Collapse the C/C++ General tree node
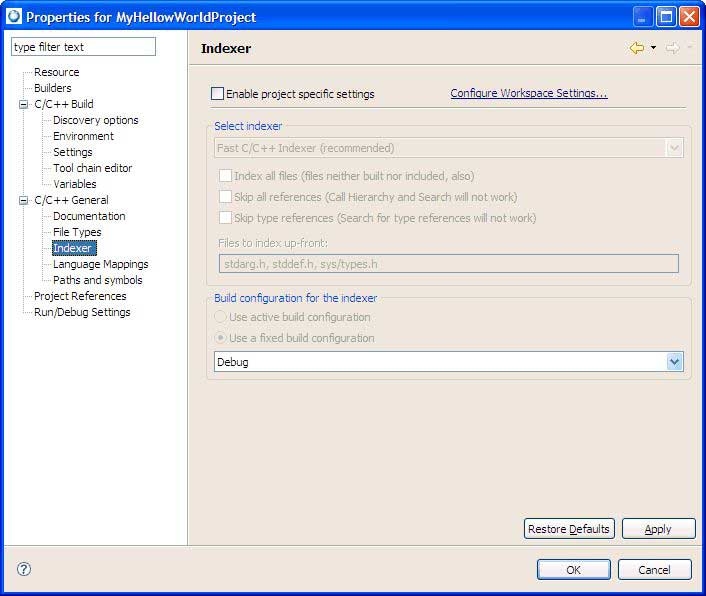Image resolution: width=706 pixels, height=596 pixels. [24, 200]
